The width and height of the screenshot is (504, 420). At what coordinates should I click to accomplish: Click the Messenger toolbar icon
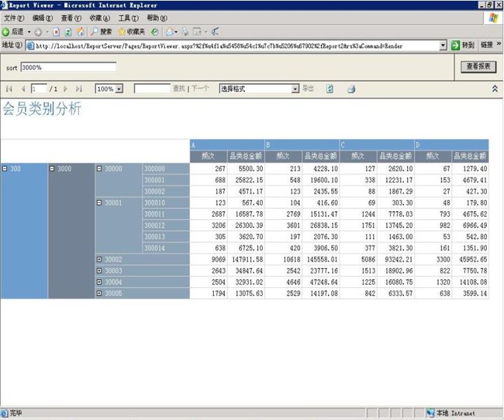pyautogui.click(x=215, y=32)
